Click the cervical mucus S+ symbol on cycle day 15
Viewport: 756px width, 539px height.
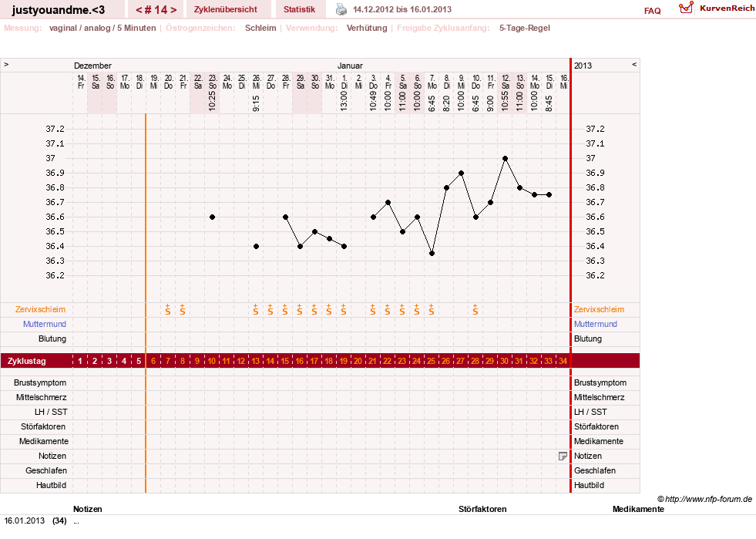point(285,310)
